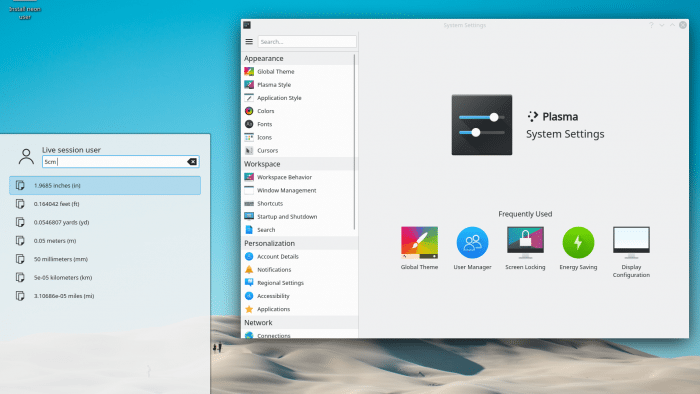This screenshot has width=700, height=394.
Task: Select the 0.164042 feet result
Action: 105,204
